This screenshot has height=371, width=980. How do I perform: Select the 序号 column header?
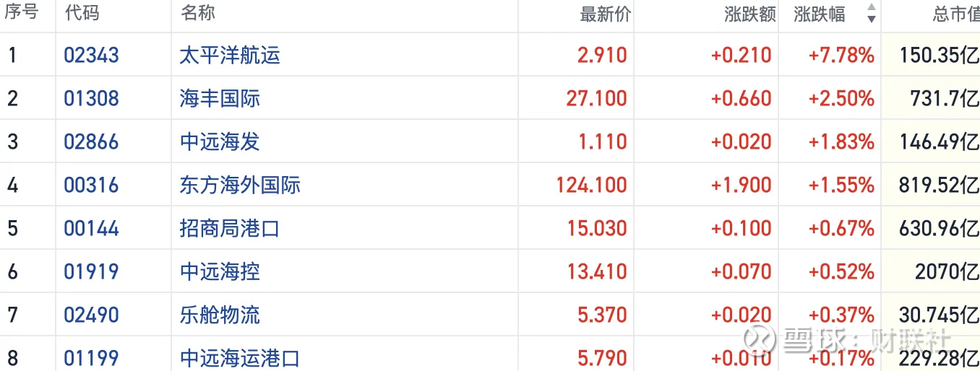pos(20,13)
